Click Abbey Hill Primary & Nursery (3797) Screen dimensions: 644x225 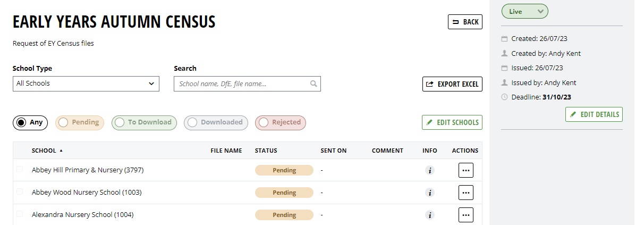88,170
